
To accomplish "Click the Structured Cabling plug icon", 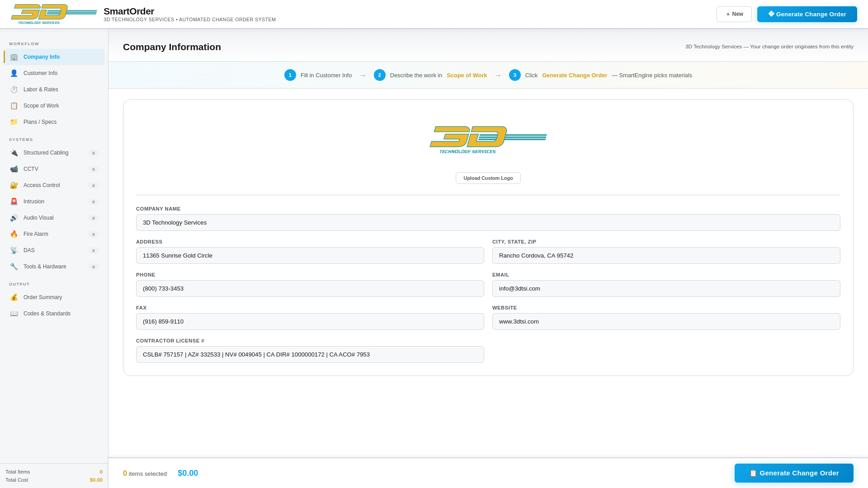I will [14, 153].
